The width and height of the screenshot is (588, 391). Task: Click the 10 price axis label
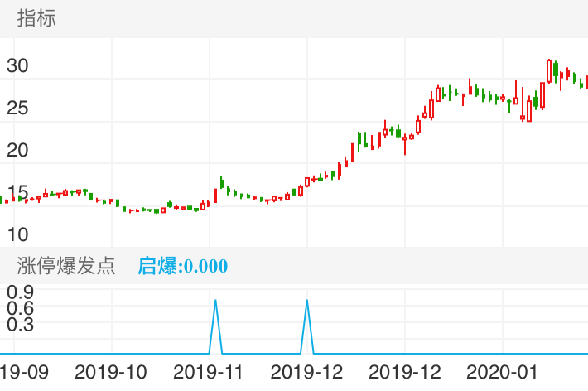pos(17,235)
